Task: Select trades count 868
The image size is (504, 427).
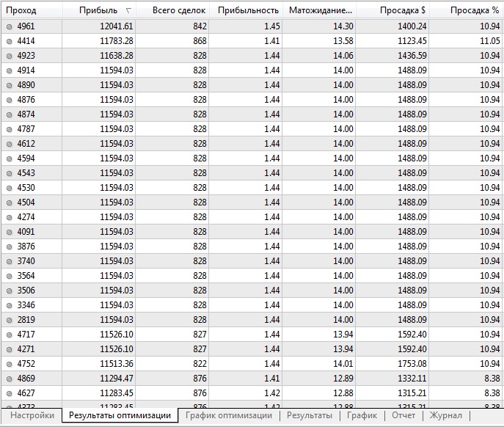Action: pos(200,41)
